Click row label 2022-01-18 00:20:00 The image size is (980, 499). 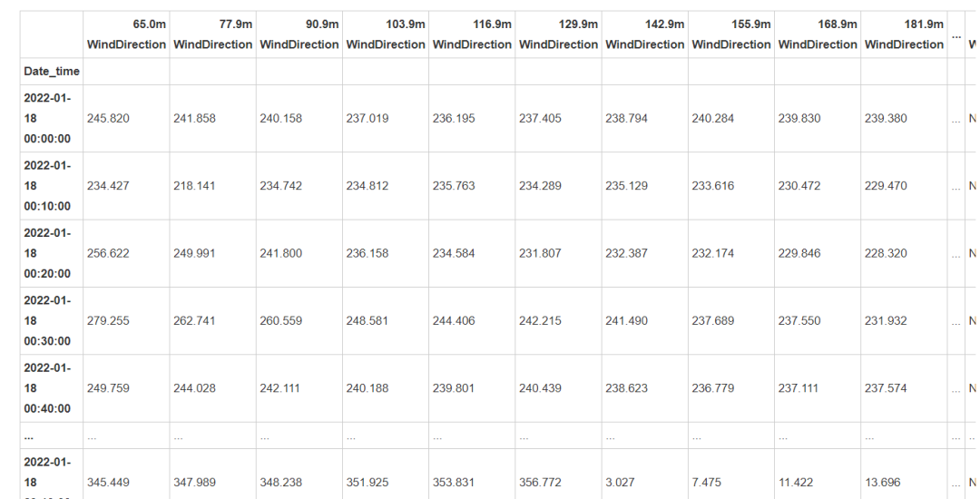pos(47,253)
